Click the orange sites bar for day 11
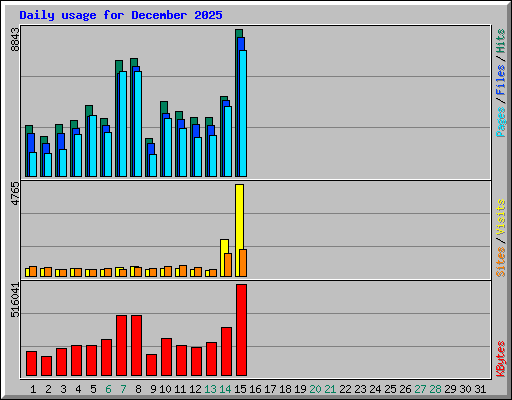 click(183, 271)
